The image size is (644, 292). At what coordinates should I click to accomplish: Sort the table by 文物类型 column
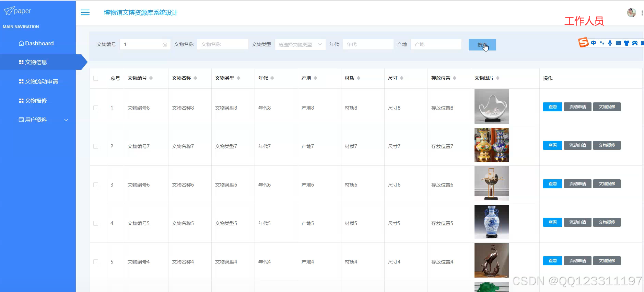[x=238, y=78]
